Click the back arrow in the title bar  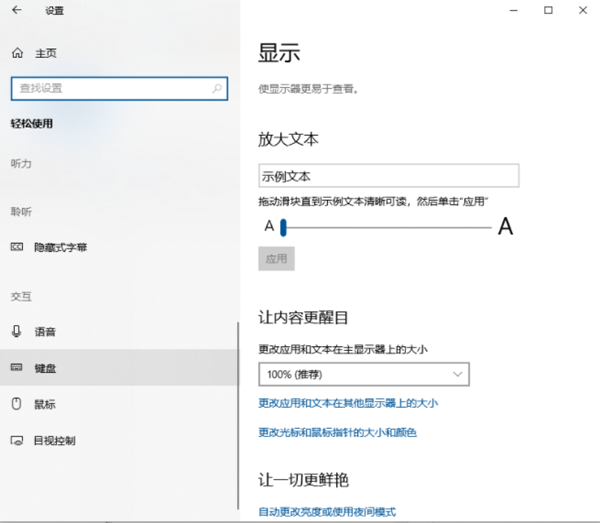point(17,11)
